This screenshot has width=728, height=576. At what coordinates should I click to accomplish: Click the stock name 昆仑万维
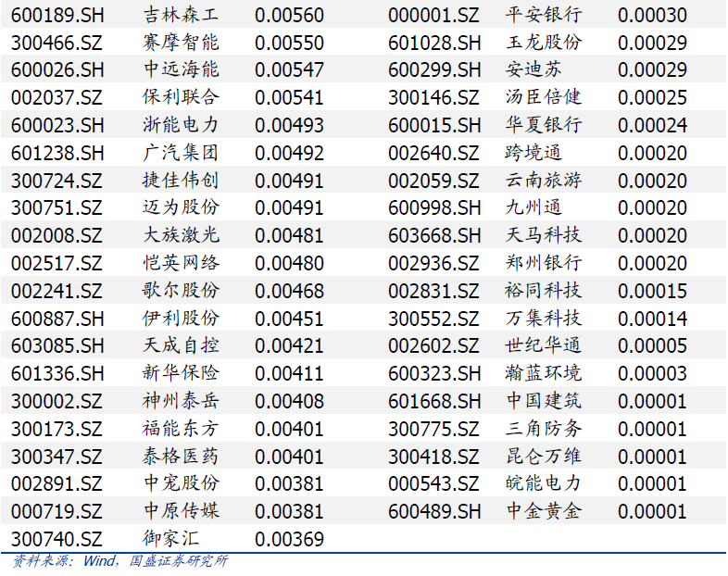543,456
